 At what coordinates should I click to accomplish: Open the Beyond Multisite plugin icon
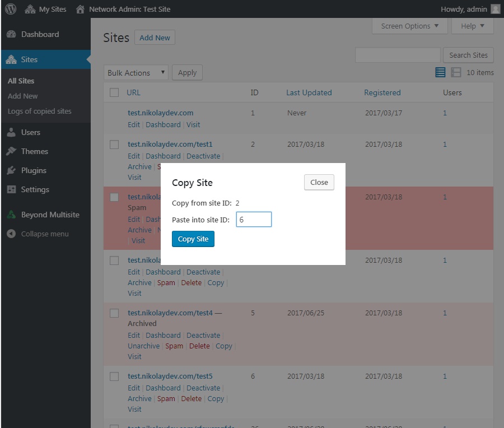12,214
